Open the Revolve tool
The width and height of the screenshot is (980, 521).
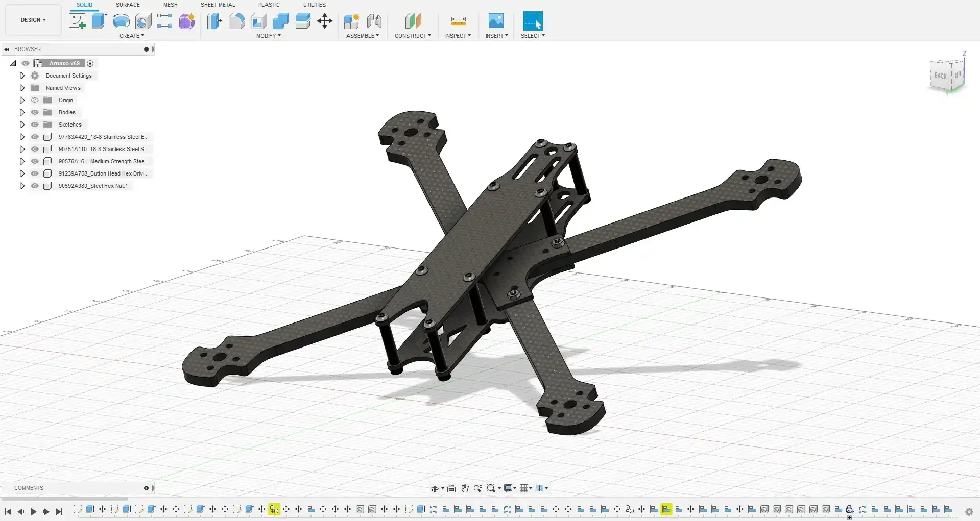click(121, 20)
